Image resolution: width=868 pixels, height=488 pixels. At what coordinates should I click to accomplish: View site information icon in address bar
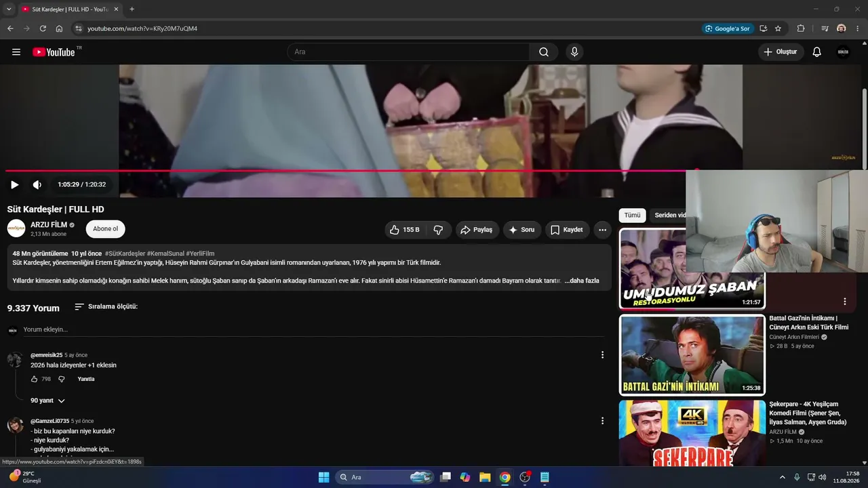78,28
